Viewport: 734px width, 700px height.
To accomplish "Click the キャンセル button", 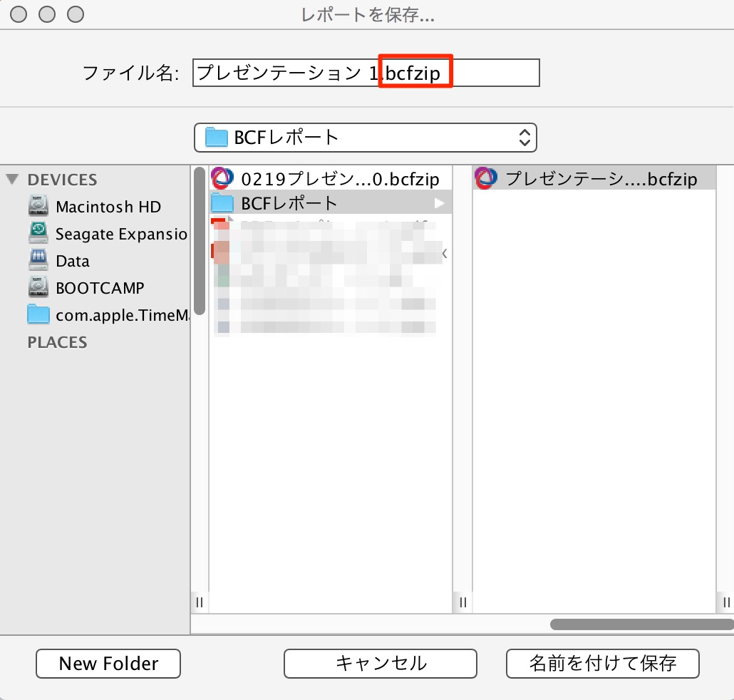I will click(380, 664).
